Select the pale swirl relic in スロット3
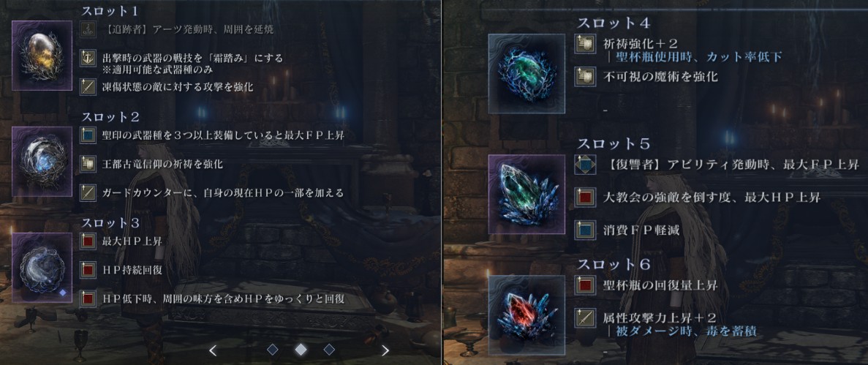The image size is (868, 365). [42, 268]
